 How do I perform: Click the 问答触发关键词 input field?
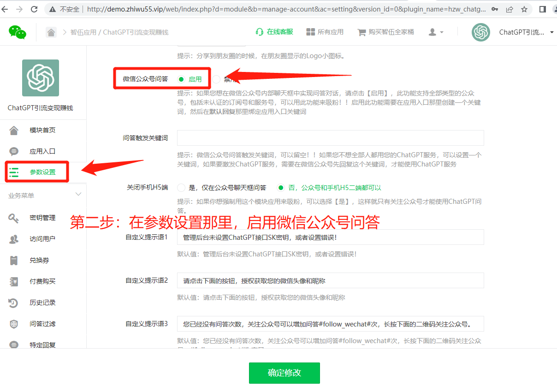331,138
